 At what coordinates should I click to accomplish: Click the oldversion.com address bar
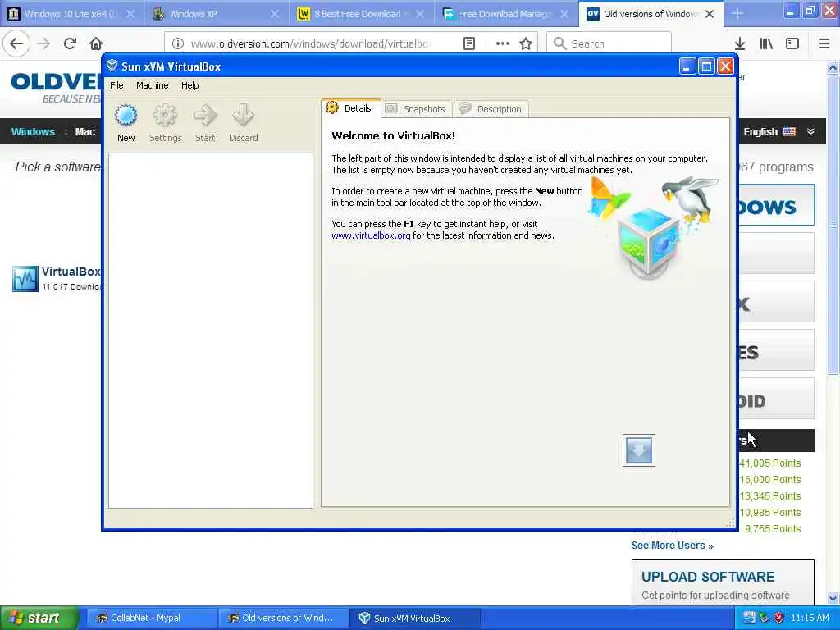point(310,43)
